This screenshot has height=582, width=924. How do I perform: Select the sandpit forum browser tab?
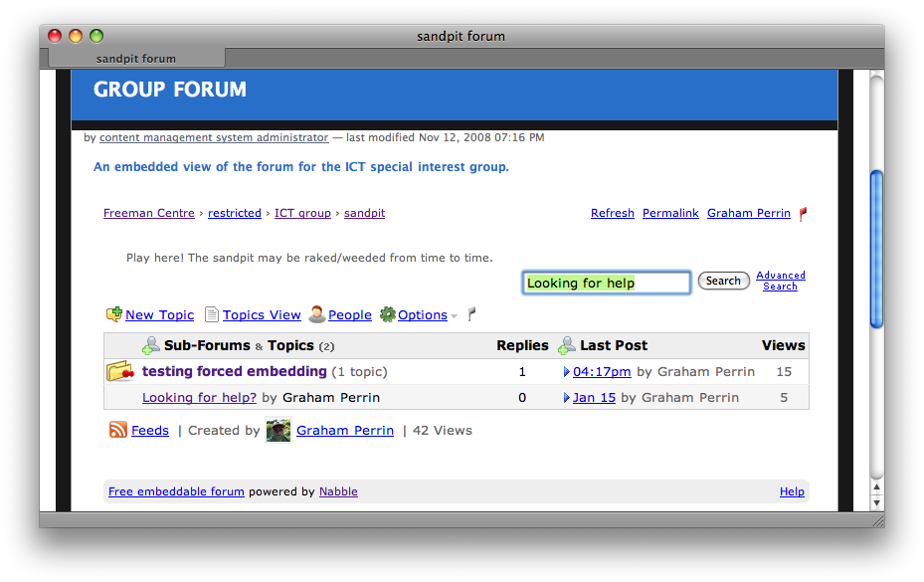pyautogui.click(x=136, y=59)
